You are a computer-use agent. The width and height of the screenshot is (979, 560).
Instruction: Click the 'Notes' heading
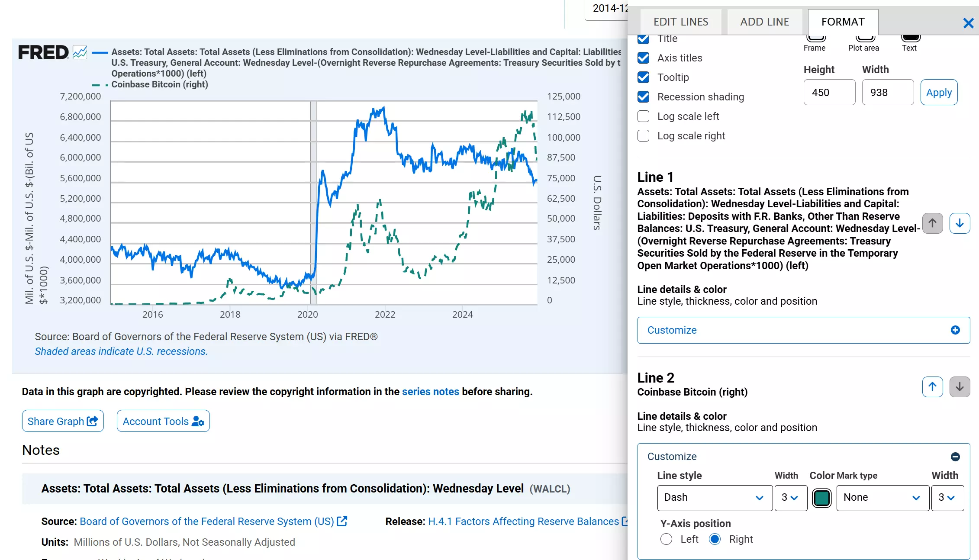(41, 450)
